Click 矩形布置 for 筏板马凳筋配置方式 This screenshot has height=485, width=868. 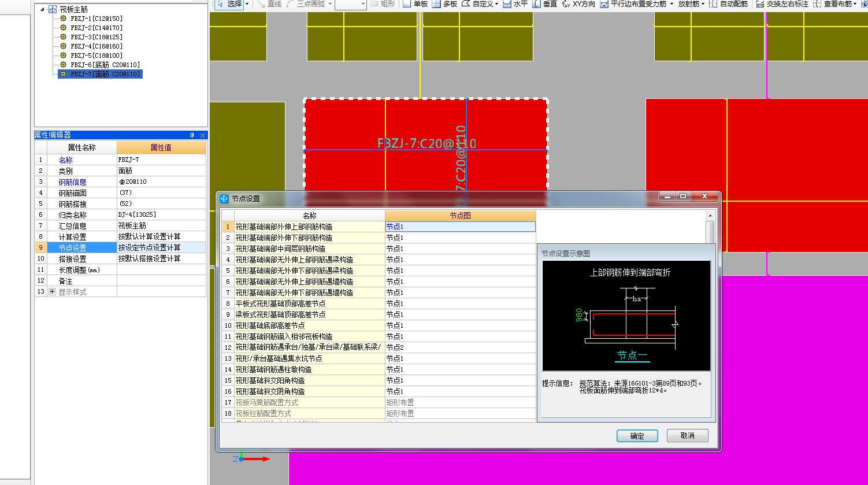(460, 402)
